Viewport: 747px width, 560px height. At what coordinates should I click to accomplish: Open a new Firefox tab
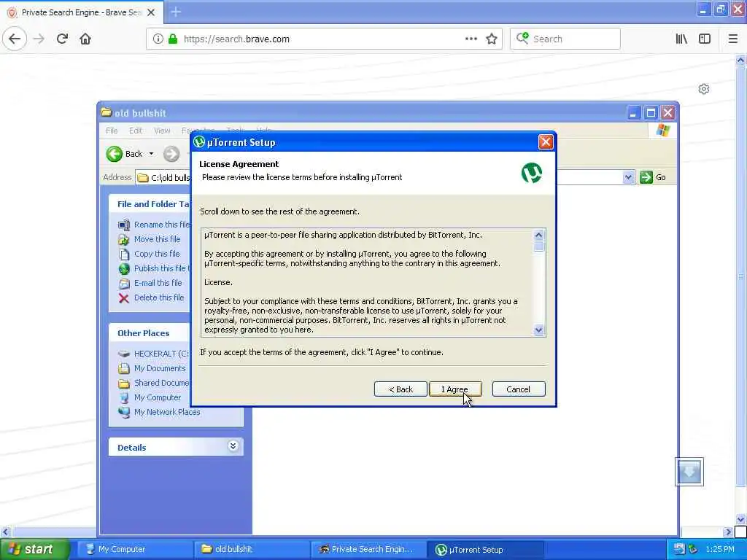[x=176, y=12]
